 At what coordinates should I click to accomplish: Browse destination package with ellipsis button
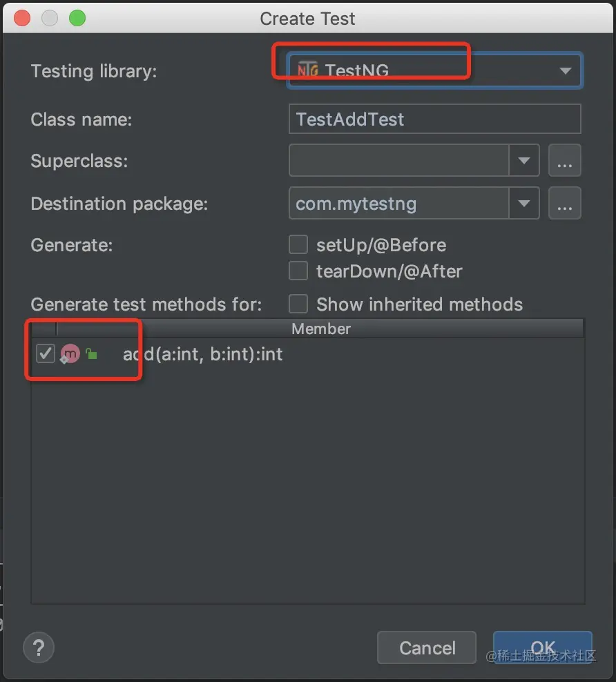[564, 204]
